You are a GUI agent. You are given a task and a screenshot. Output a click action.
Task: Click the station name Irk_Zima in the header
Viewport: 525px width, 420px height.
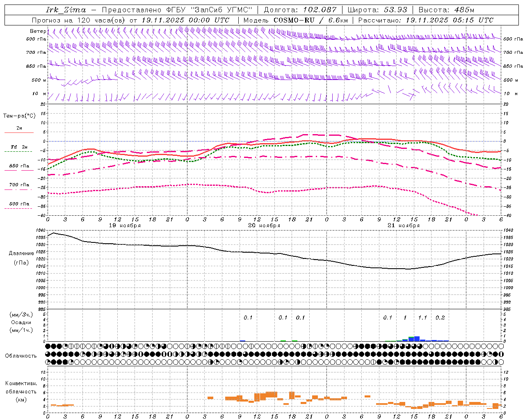pos(66,10)
